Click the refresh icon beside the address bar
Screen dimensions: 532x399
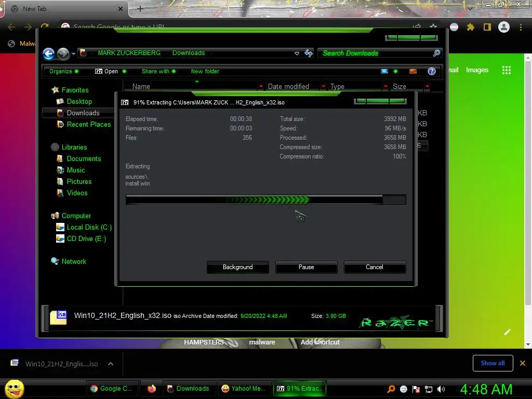[x=309, y=53]
